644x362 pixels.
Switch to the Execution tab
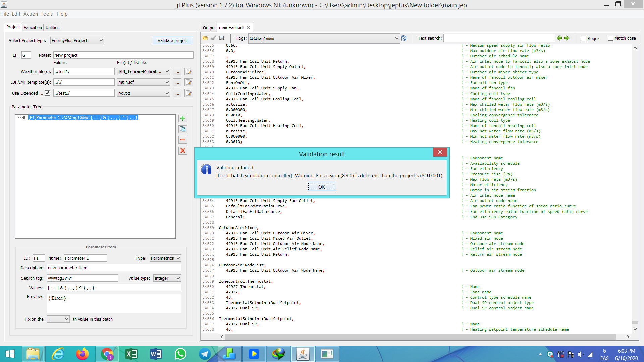tap(33, 27)
